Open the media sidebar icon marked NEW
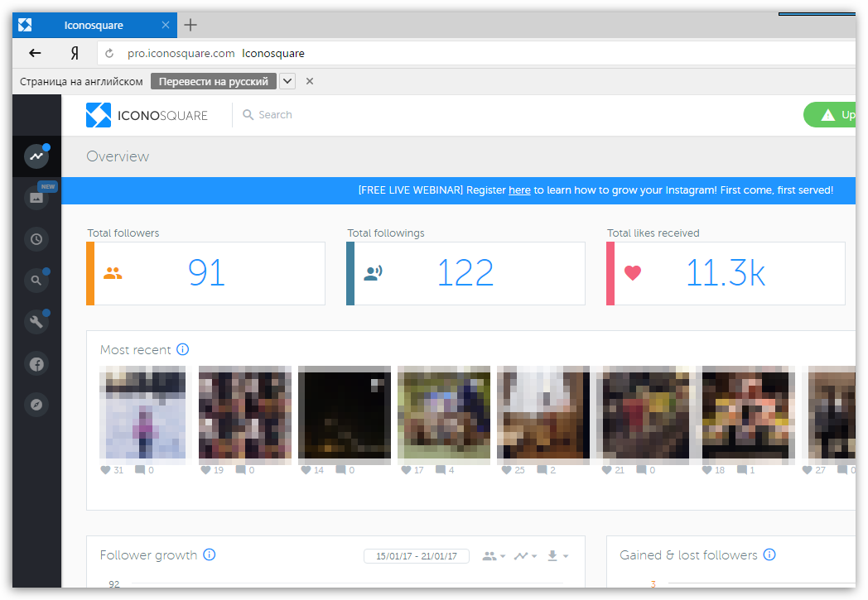 click(36, 197)
